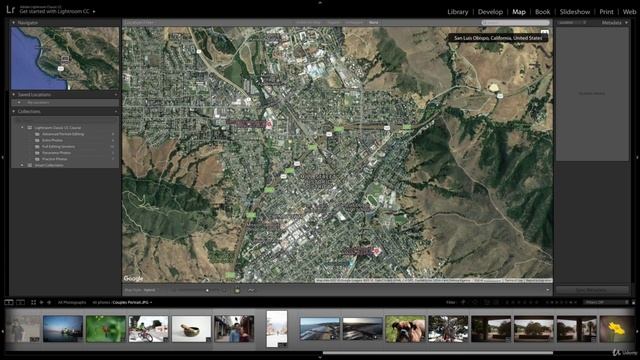This screenshot has height=360, width=640.
Task: Go back with the filmstrip left arrow
Action: [x=42, y=302]
